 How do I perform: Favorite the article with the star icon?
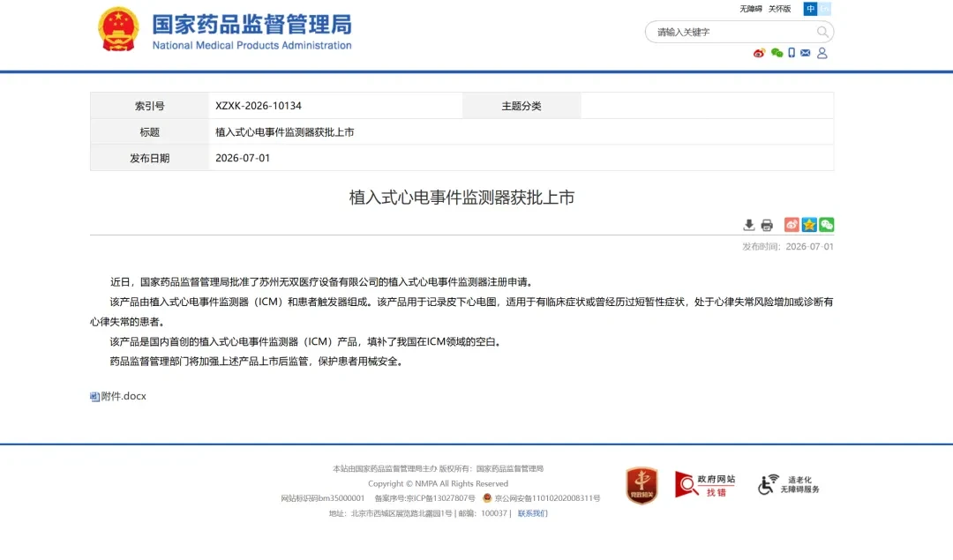pyautogui.click(x=809, y=225)
